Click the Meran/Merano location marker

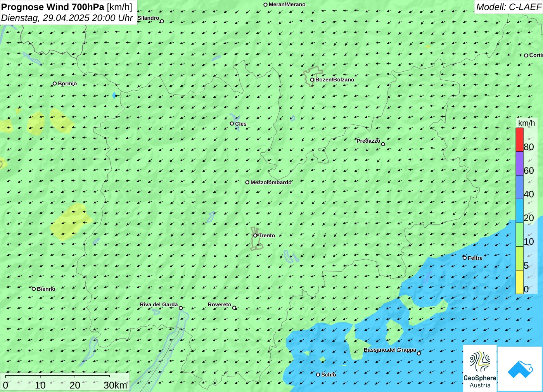pyautogui.click(x=266, y=5)
